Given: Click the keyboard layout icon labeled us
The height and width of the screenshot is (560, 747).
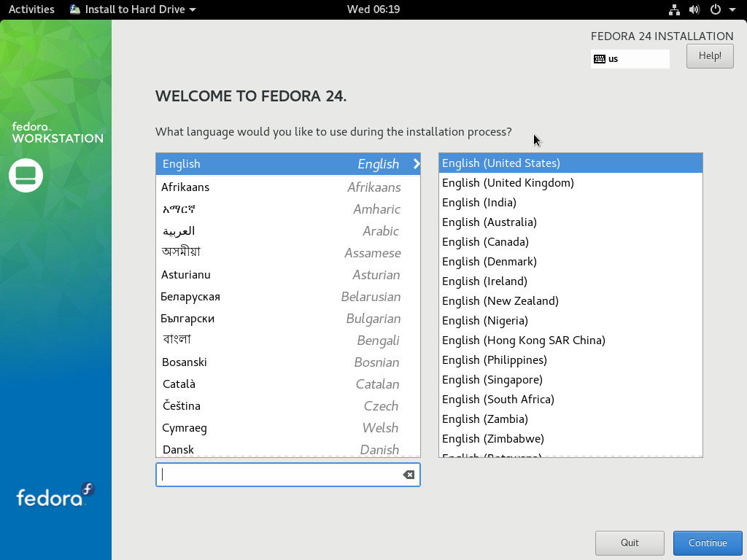Looking at the screenshot, I should coord(600,59).
